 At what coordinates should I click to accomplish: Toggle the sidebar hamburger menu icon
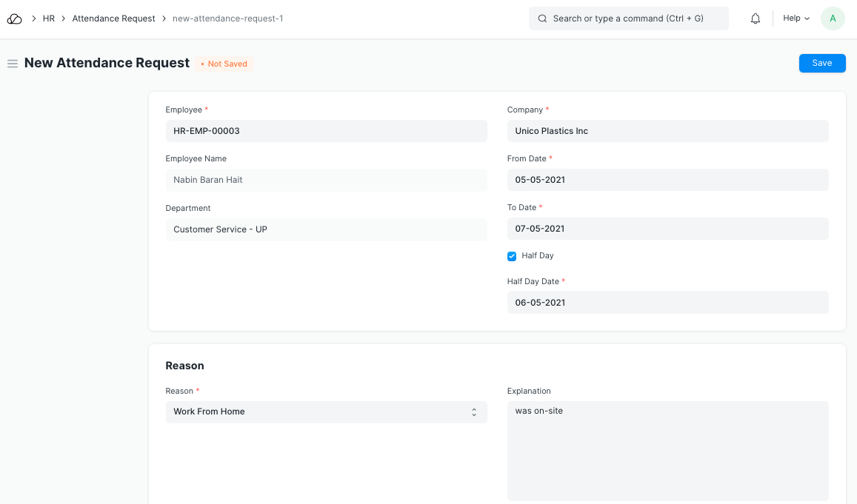tap(13, 64)
